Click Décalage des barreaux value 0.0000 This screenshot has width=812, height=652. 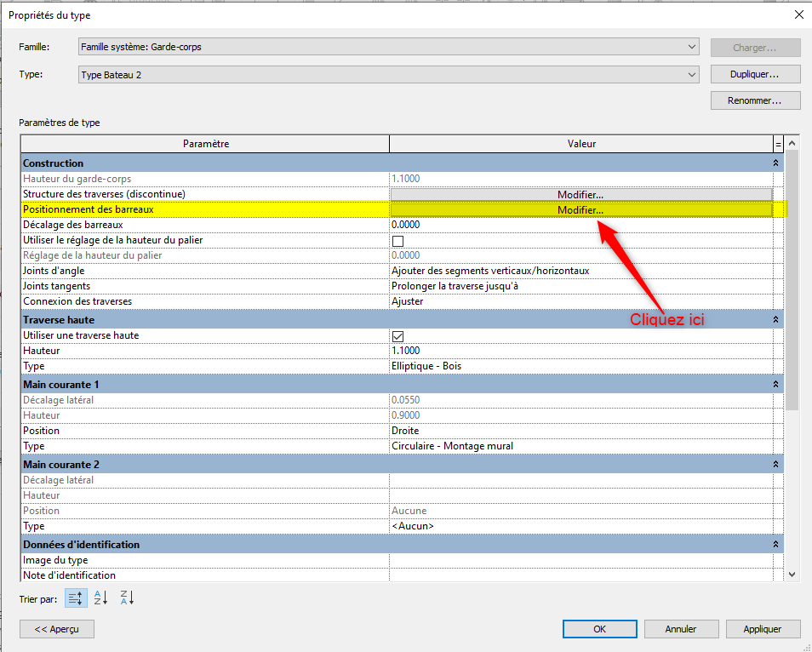point(581,225)
